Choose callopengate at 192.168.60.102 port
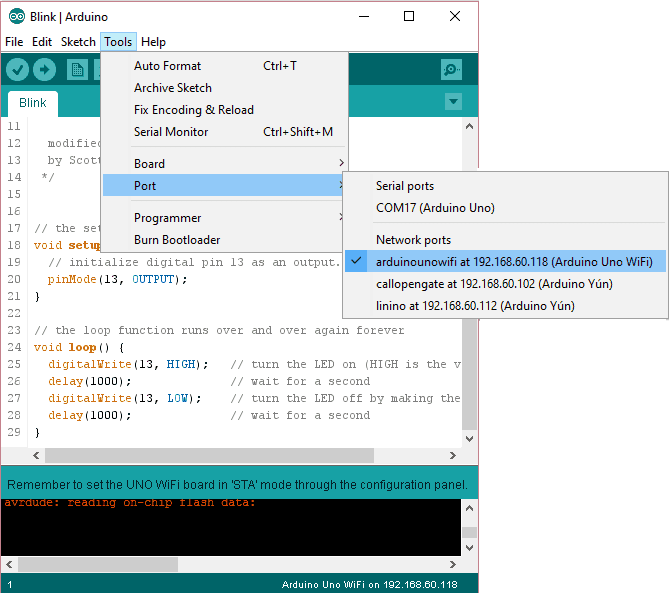The height and width of the screenshot is (595, 670). click(494, 283)
